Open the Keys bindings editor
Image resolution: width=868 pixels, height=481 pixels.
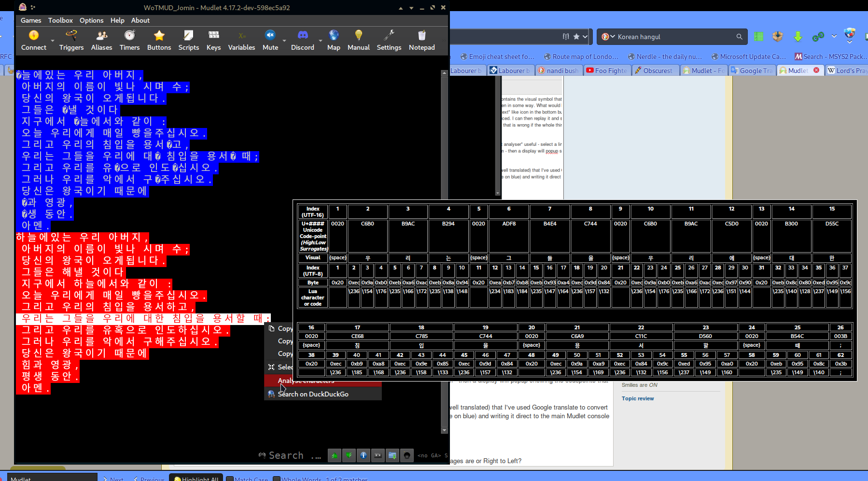[213, 40]
